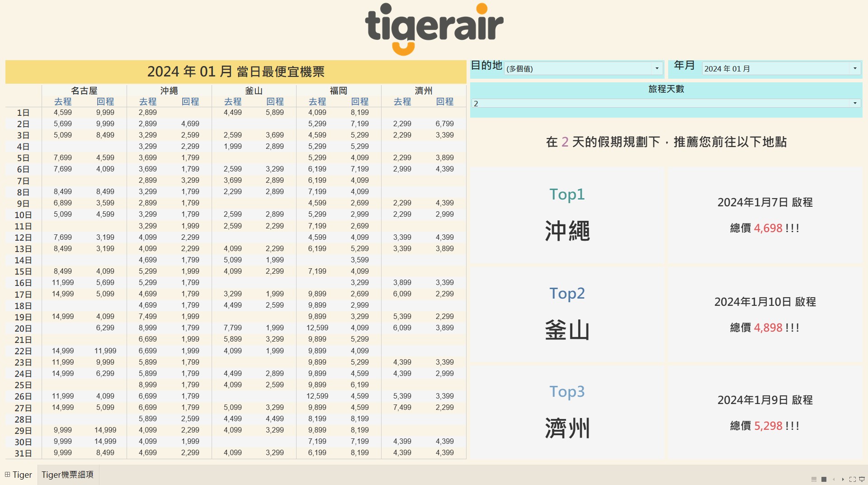Click 名古屋 回程 price 14,999 on 29日
Screen dimensions: 868x485
(105, 430)
